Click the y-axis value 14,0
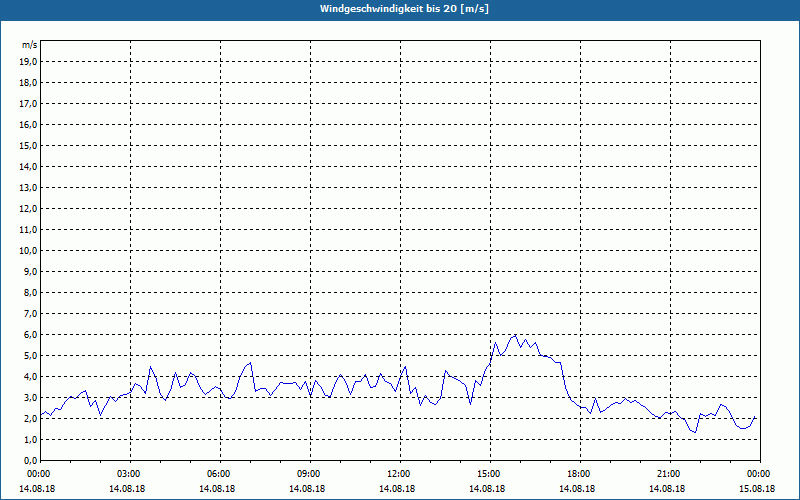This screenshot has width=800, height=500. tap(28, 166)
